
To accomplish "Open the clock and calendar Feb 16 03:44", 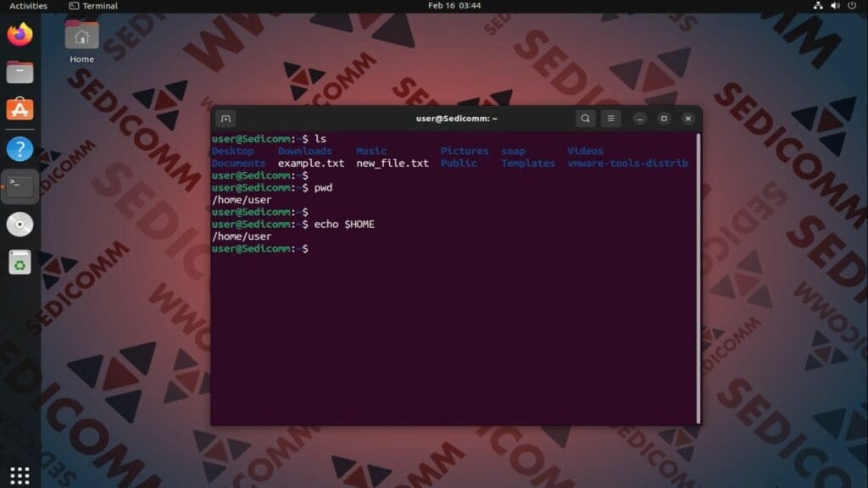I will 454,6.
